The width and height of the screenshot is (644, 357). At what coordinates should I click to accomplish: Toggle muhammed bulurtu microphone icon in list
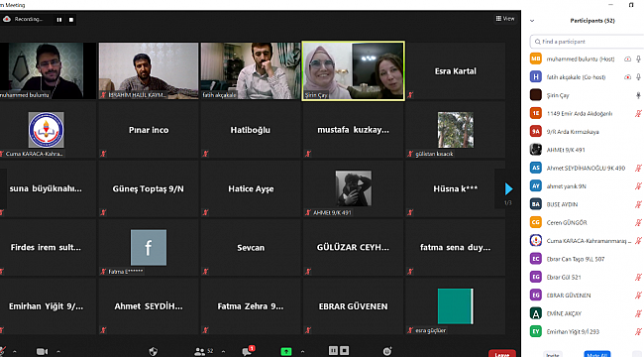coord(638,59)
